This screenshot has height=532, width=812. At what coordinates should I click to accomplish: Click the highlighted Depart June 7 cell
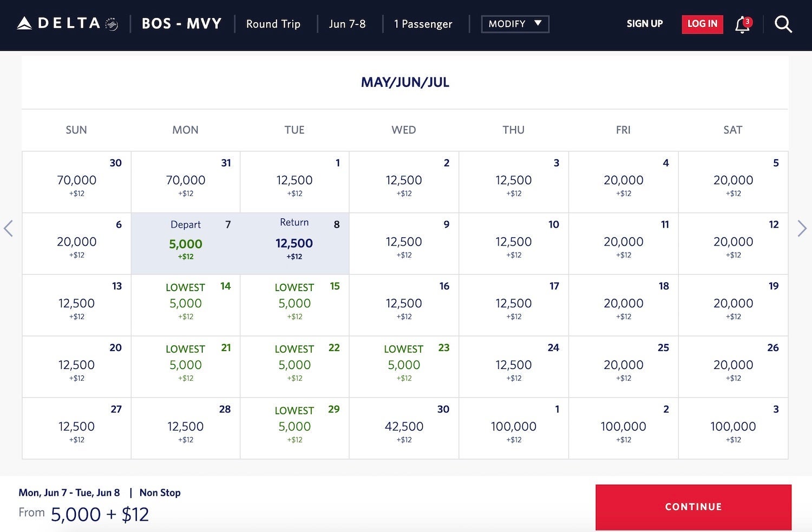pyautogui.click(x=185, y=243)
